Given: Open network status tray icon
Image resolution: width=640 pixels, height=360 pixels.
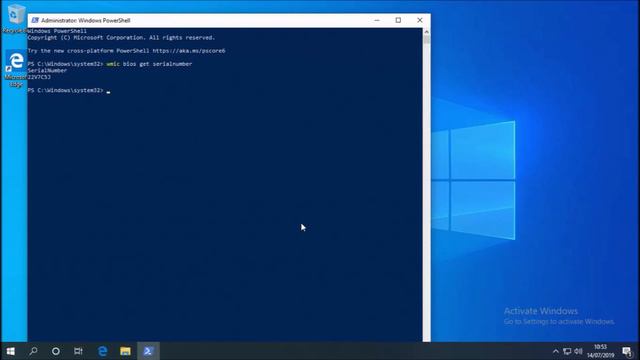Looking at the screenshot, I should click(567, 351).
